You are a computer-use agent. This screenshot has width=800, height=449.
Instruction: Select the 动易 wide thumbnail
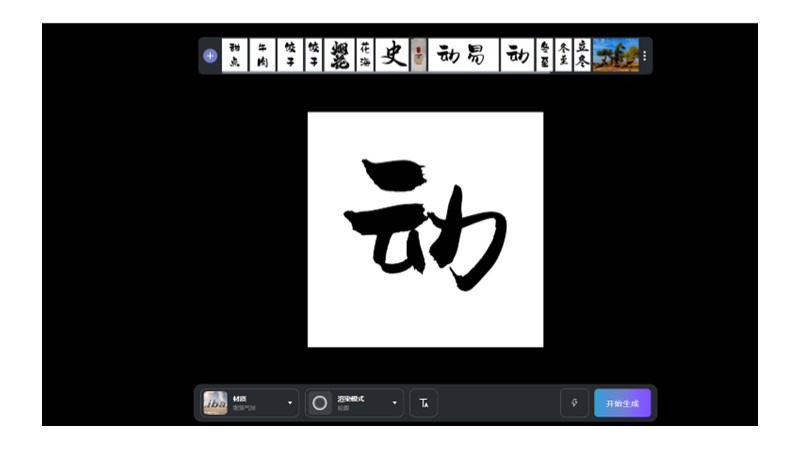(463, 56)
